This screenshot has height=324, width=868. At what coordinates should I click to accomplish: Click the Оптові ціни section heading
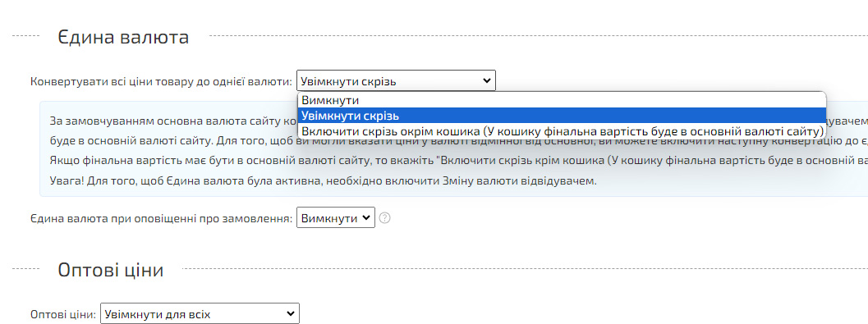(x=111, y=270)
